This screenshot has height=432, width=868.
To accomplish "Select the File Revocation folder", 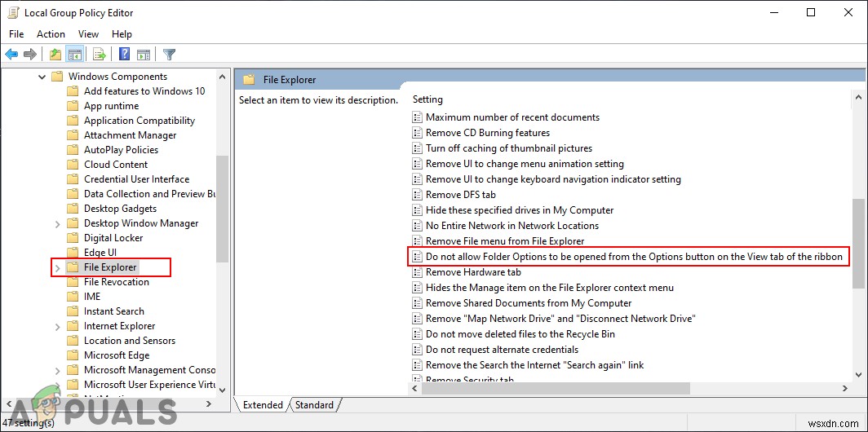I will [116, 282].
